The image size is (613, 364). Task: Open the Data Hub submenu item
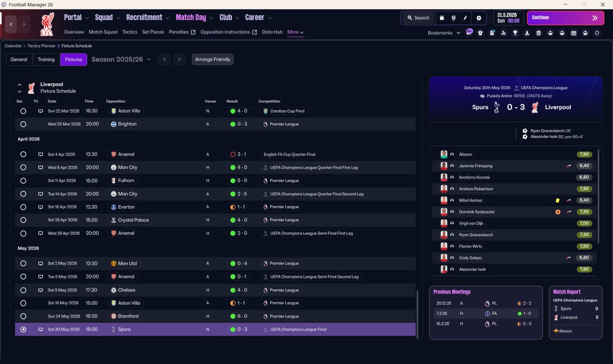point(272,32)
